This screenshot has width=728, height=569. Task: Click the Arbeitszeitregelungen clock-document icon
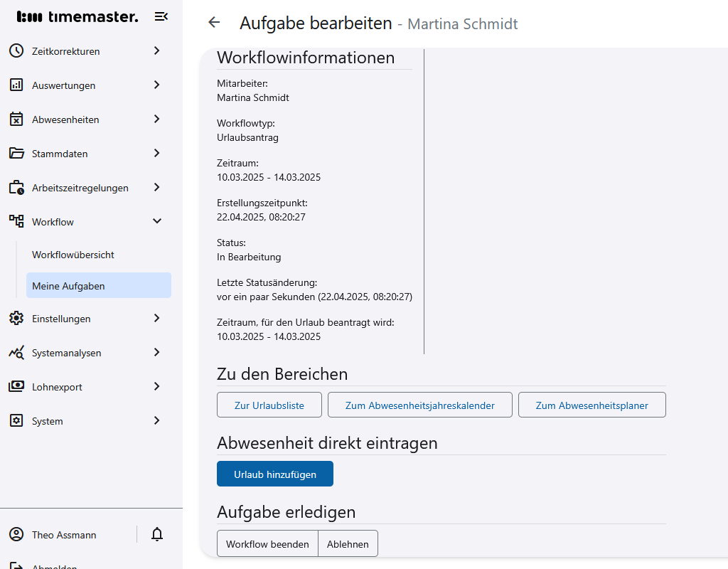[x=16, y=187]
